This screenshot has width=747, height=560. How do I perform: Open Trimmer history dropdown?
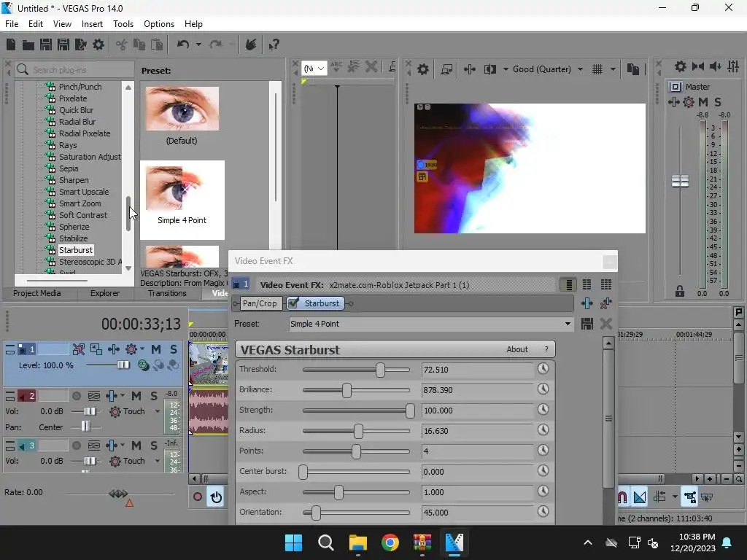315,69
